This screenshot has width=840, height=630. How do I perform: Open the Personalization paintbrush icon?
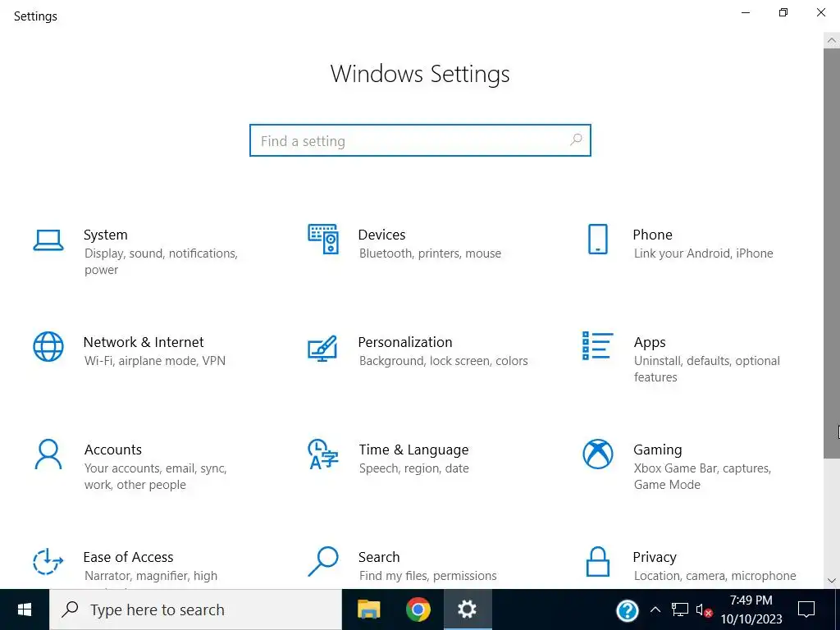tap(322, 348)
